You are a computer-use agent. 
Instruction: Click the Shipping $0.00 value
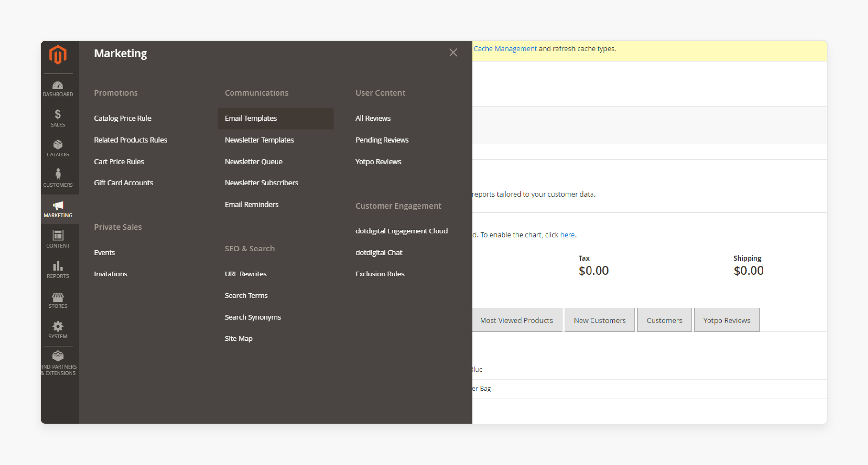[748, 270]
